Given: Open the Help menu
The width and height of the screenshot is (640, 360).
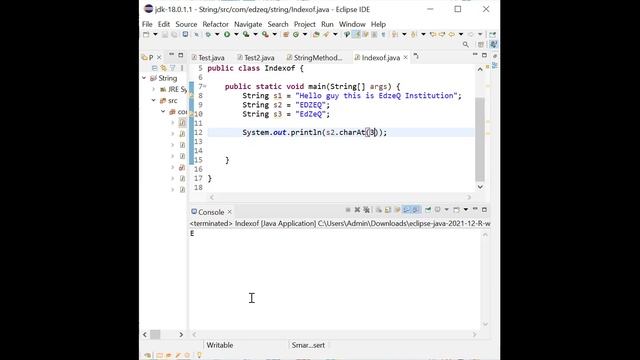Looking at the screenshot, I should click(x=378, y=24).
